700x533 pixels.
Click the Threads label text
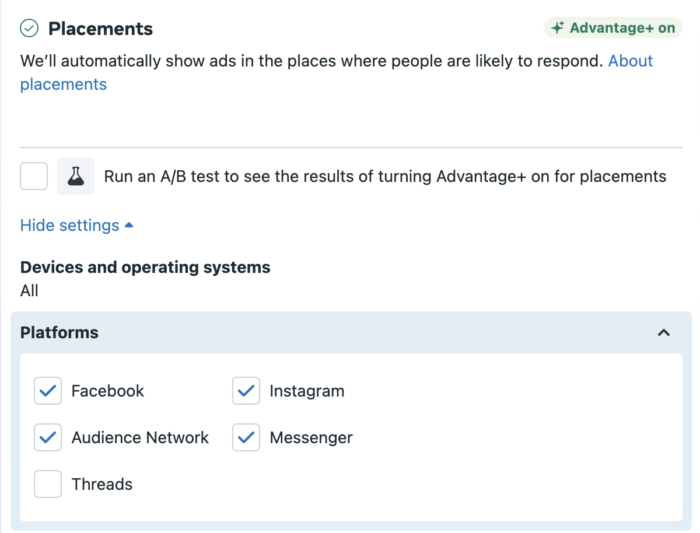102,484
